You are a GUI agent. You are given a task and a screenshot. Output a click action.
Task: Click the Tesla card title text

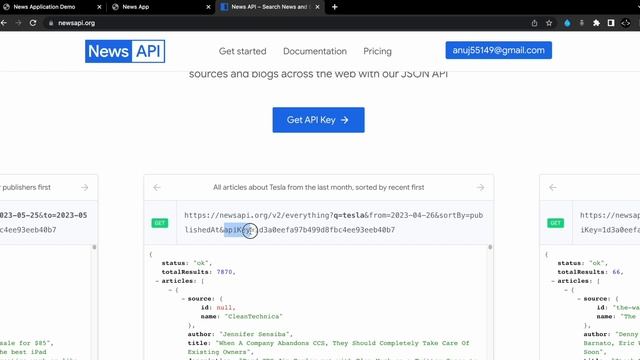pos(318,187)
